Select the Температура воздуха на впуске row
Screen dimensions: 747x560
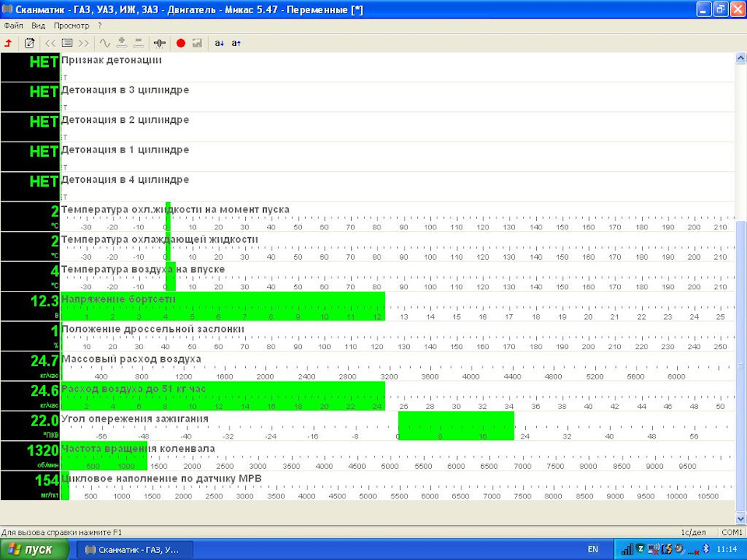point(367,277)
